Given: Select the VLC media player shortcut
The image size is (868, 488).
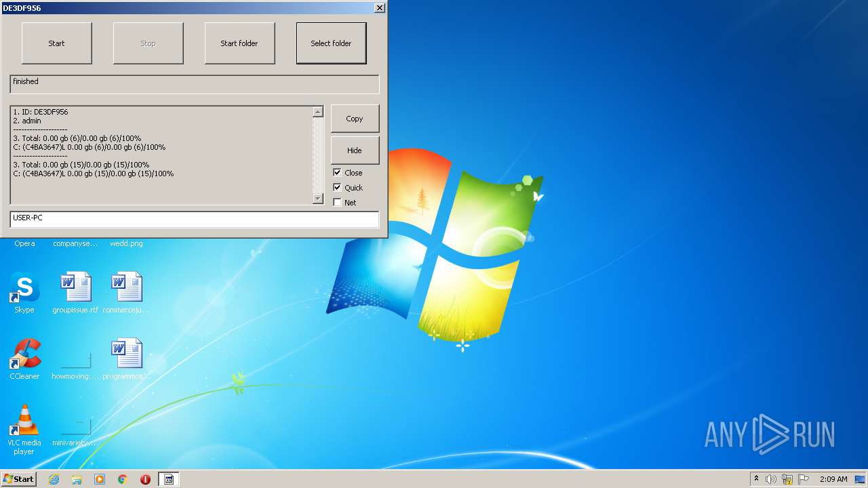Looking at the screenshot, I should click(24, 430).
